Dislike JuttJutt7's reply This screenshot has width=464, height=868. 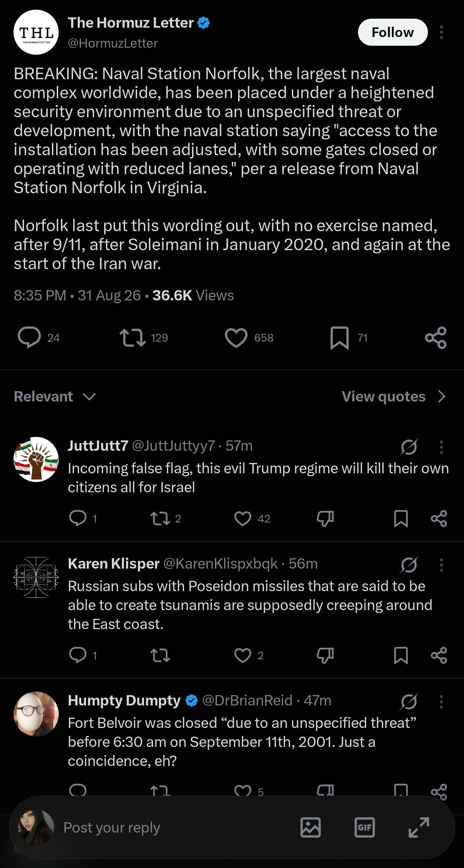pos(325,519)
